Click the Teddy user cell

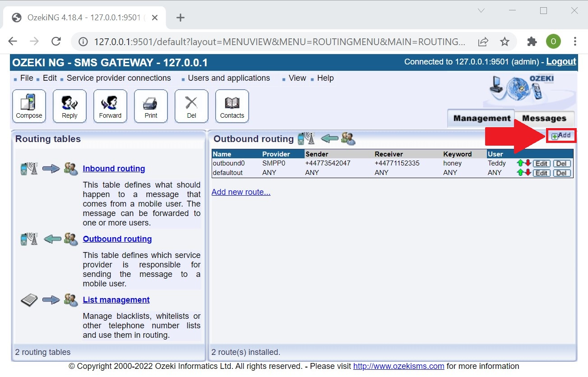tap(497, 163)
